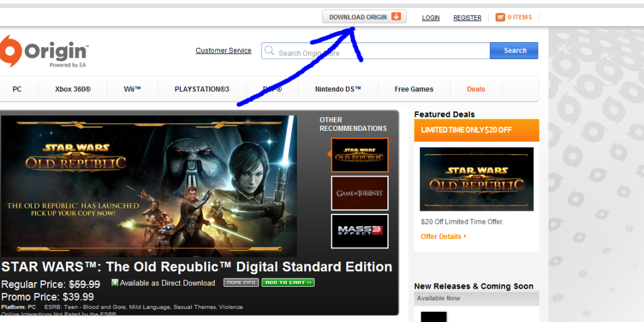The height and width of the screenshot is (322, 644).
Task: Select the Nintendo DS menu tab
Action: (338, 89)
